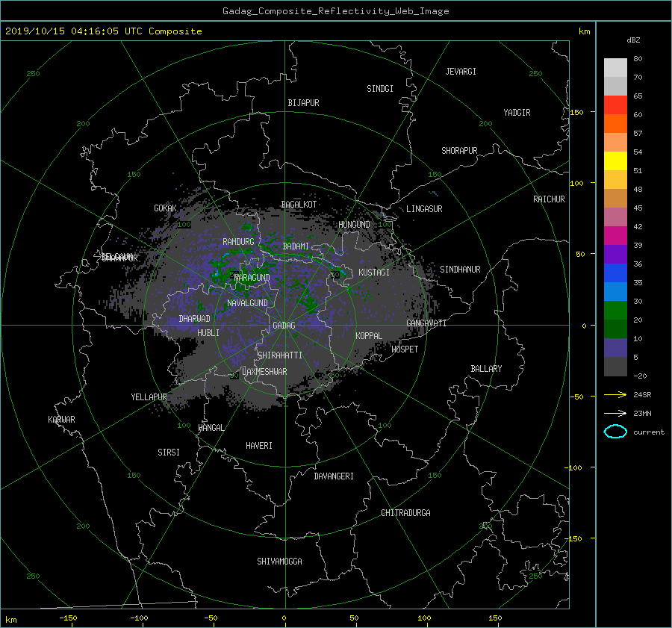672x628 pixels.
Task: Click the Gadag_Composite_Reflectivity_Web_Image title
Action: [x=335, y=11]
